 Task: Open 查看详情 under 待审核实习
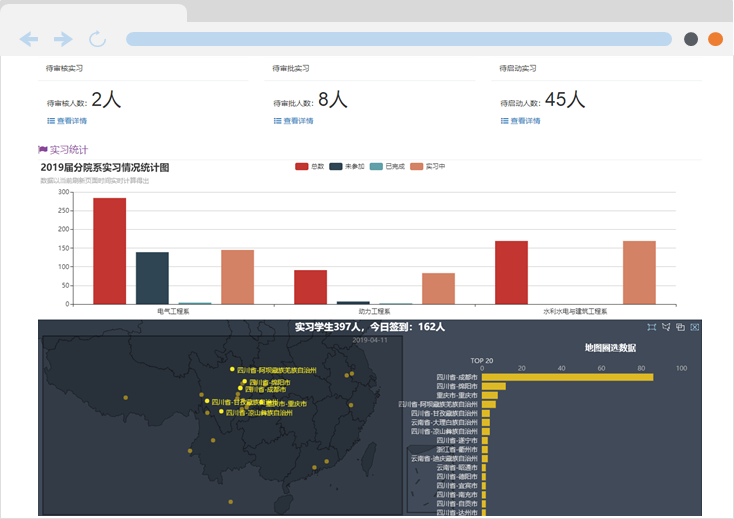67,121
